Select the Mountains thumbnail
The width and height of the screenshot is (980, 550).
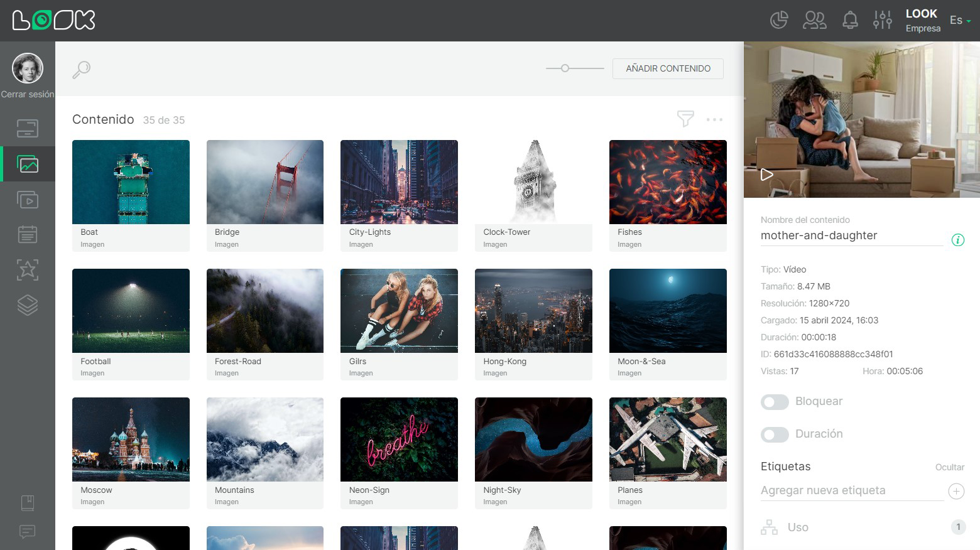[x=265, y=439]
